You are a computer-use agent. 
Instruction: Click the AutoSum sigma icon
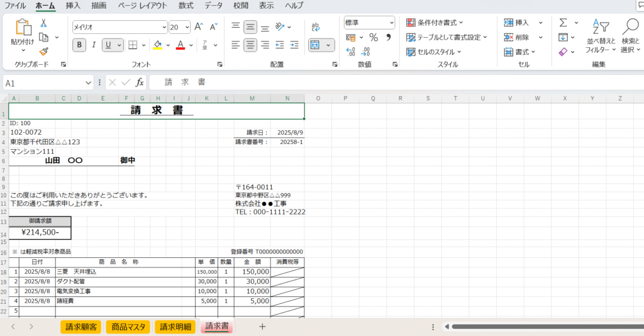(x=563, y=23)
